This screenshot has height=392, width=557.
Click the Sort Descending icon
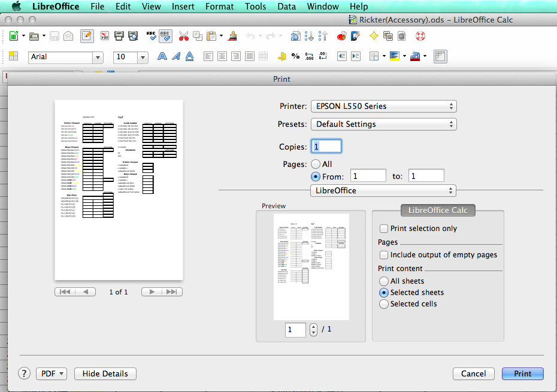[x=323, y=36]
